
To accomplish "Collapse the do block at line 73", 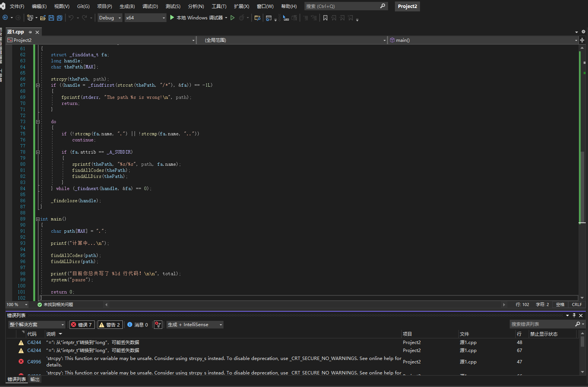I will click(38, 122).
